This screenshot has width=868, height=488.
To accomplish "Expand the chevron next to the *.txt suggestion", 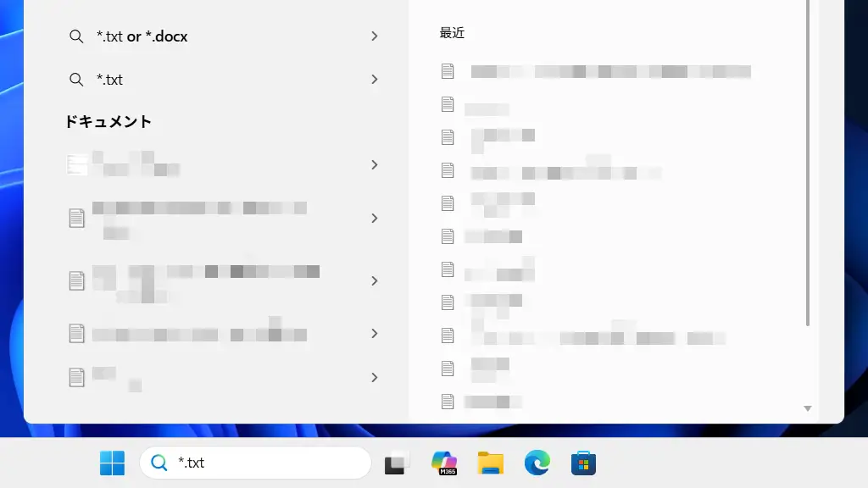I will pyautogui.click(x=374, y=79).
